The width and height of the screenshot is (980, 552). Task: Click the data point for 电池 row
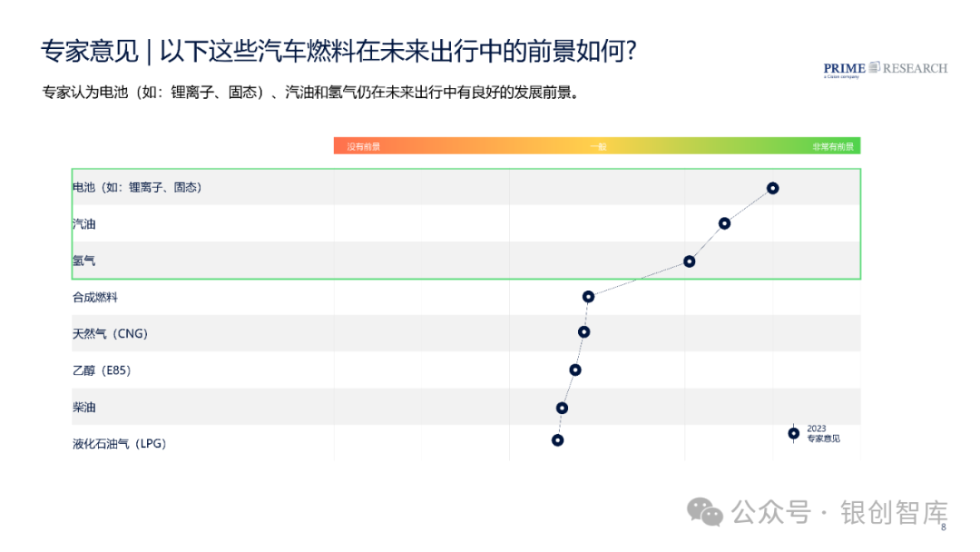coord(772,188)
